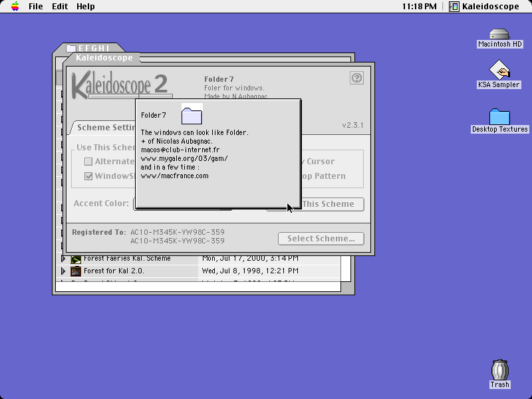Click the Kaleidoscope help question mark button

point(356,78)
